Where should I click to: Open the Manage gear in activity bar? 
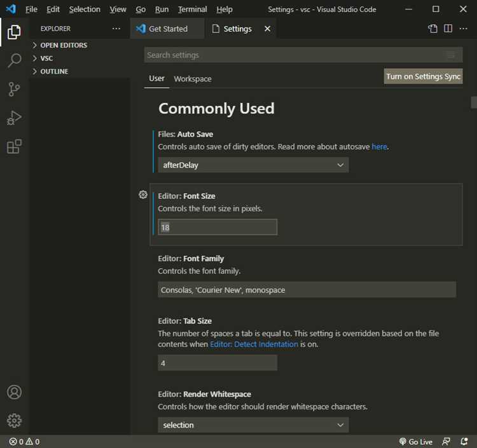[14, 420]
